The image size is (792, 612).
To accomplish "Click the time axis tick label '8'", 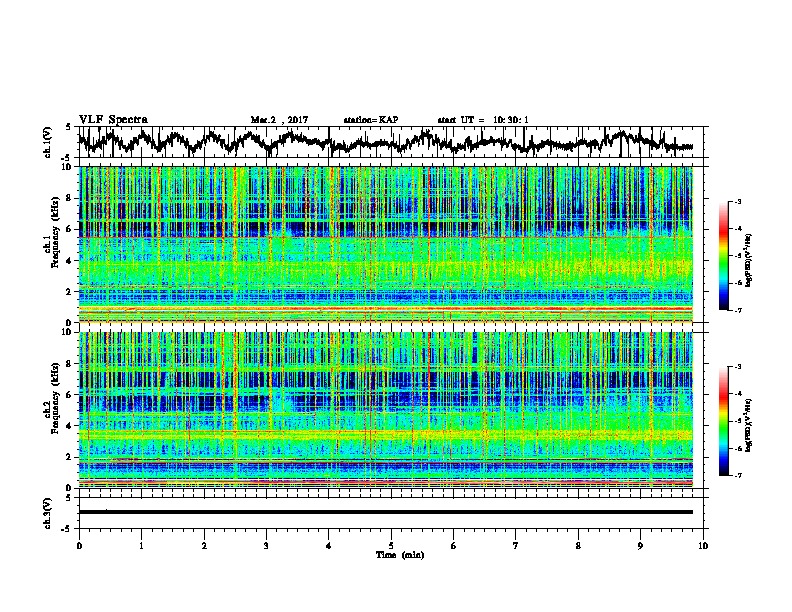I will (x=578, y=546).
